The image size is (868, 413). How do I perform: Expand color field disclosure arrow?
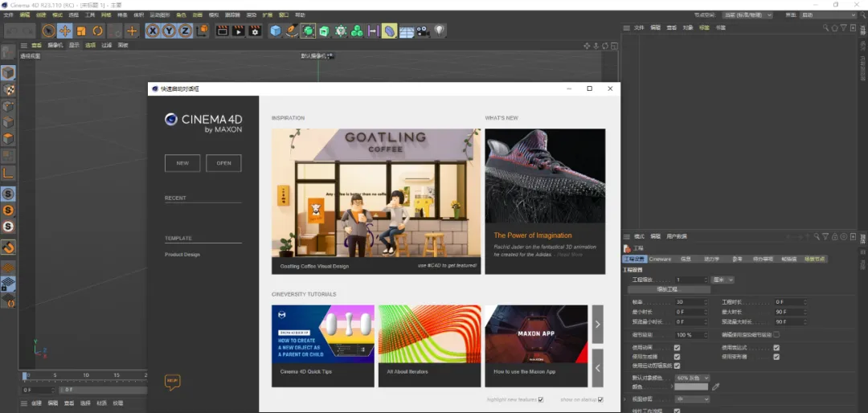671,387
